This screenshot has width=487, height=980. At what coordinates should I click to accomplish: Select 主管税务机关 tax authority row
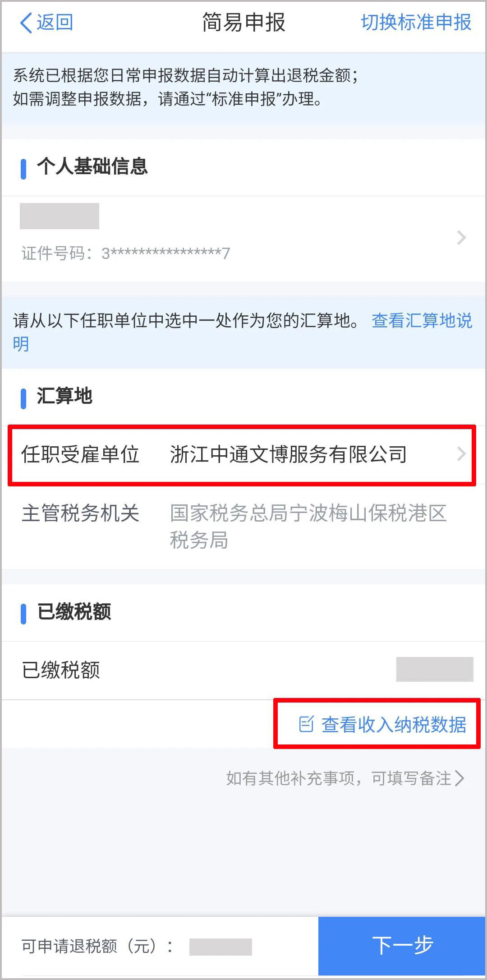tap(243, 527)
